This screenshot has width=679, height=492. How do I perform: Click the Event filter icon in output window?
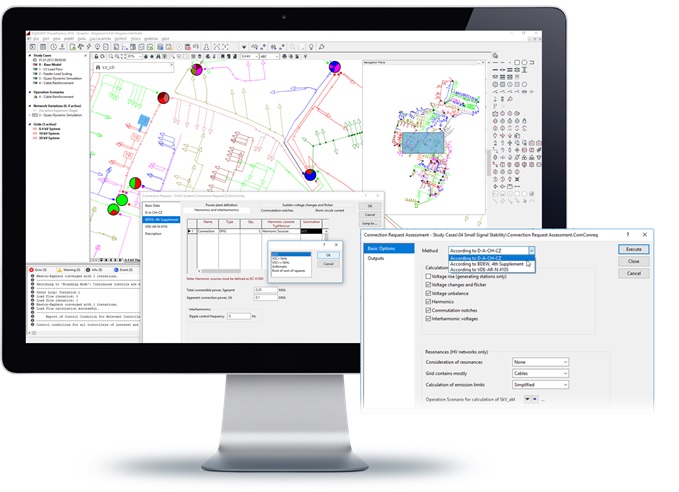pyautogui.click(x=116, y=270)
